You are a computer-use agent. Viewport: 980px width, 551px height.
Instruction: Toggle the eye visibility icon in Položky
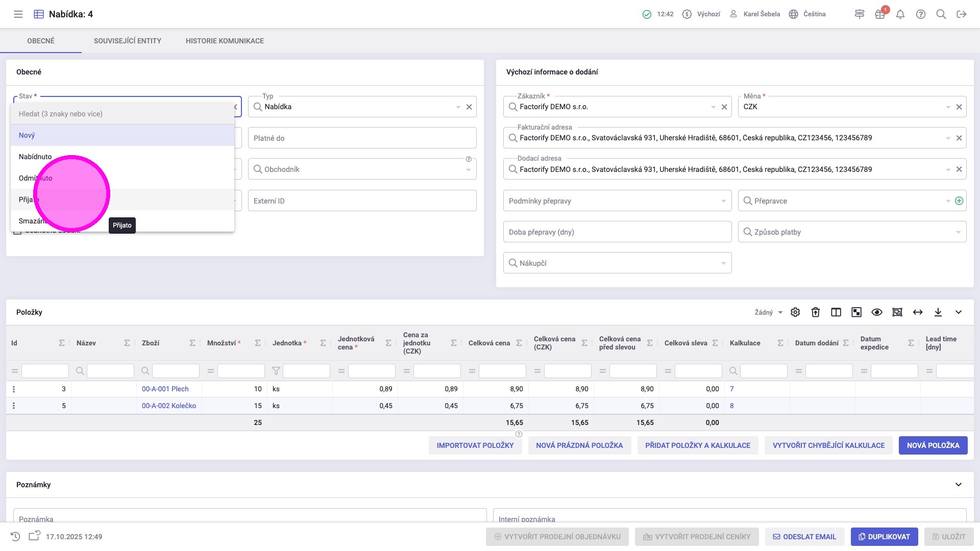(x=877, y=312)
